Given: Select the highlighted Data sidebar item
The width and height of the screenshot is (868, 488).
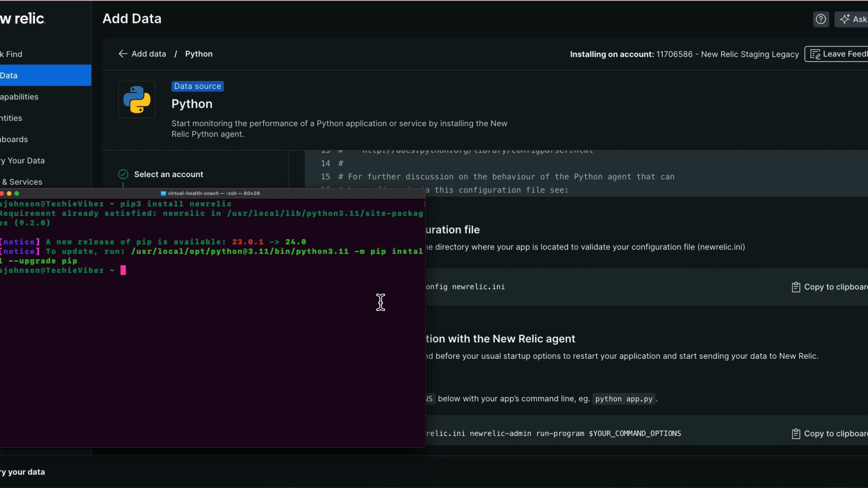Looking at the screenshot, I should pos(45,75).
